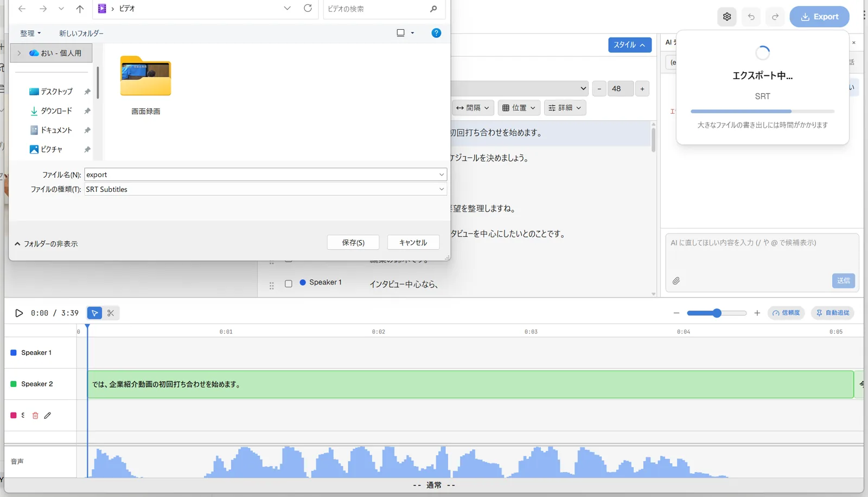Open the 間隔 spacing dropdown

pyautogui.click(x=473, y=108)
